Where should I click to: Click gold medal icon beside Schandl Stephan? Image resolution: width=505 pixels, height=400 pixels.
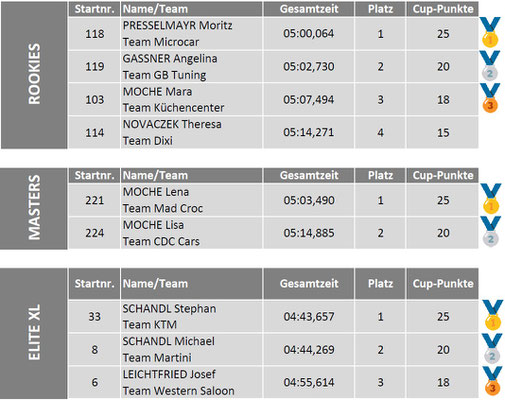point(493,315)
